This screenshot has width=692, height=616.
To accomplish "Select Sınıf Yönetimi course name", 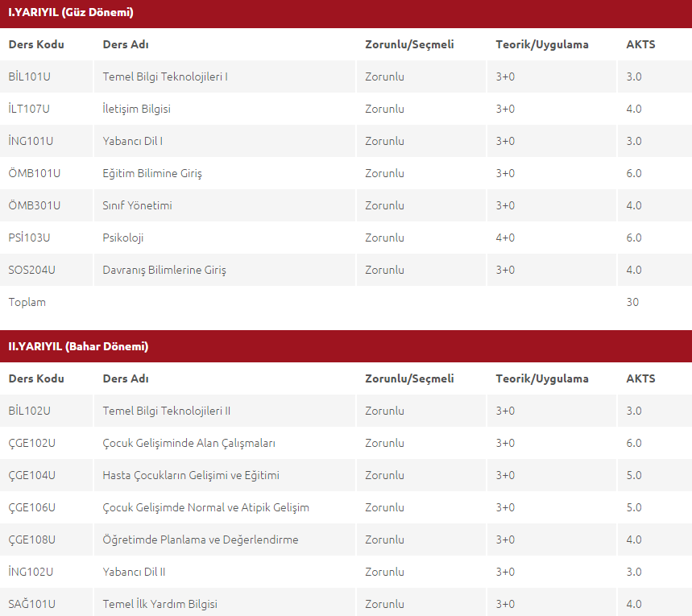I will click(x=137, y=205).
